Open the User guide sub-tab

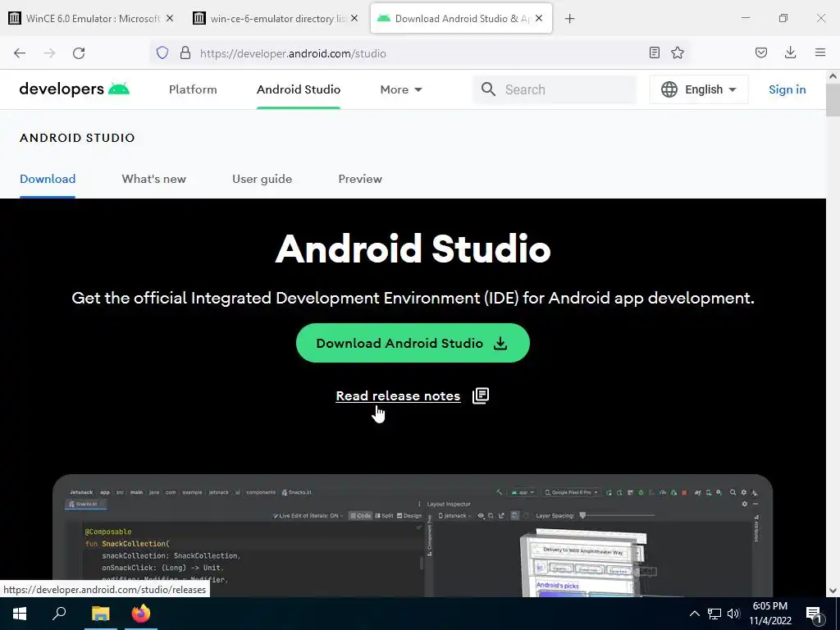[262, 179]
